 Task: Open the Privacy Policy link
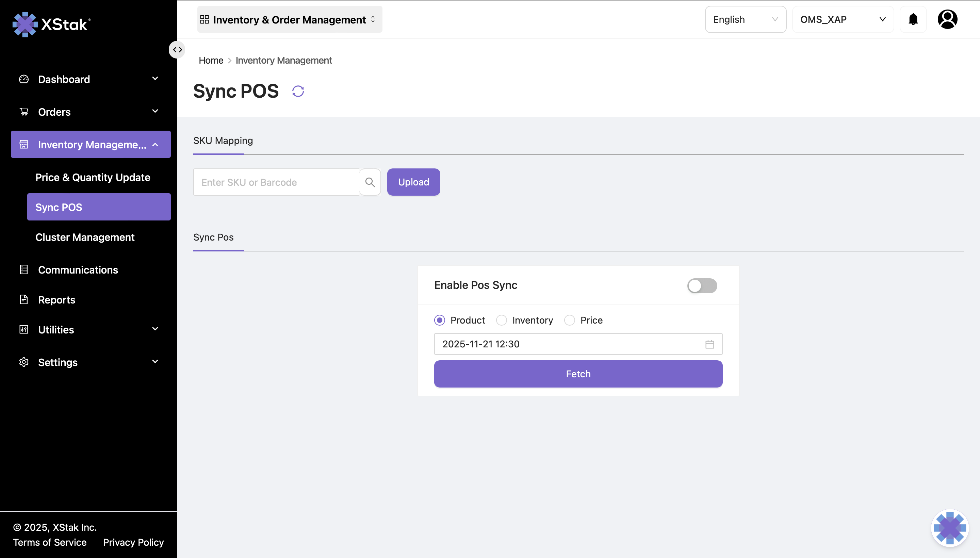point(133,542)
